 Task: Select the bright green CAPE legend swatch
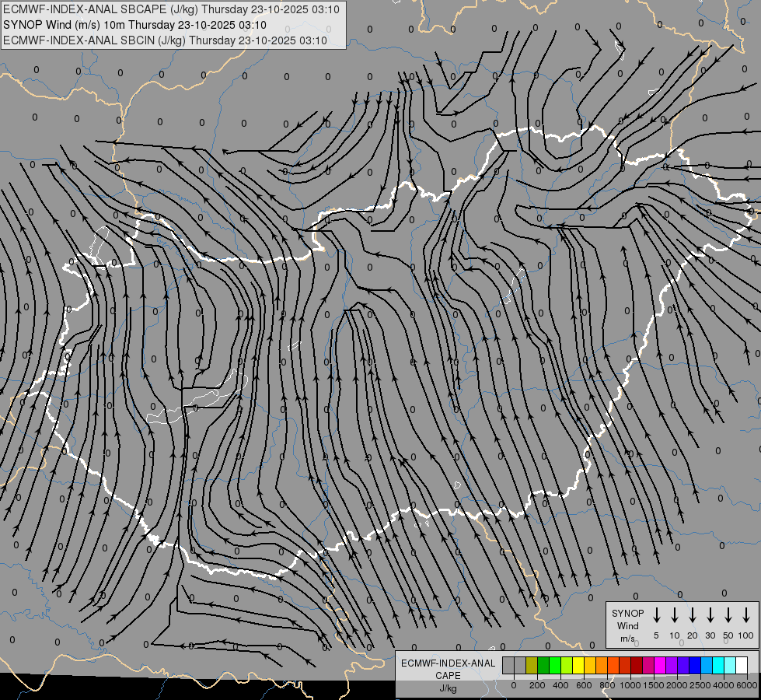tap(555, 665)
